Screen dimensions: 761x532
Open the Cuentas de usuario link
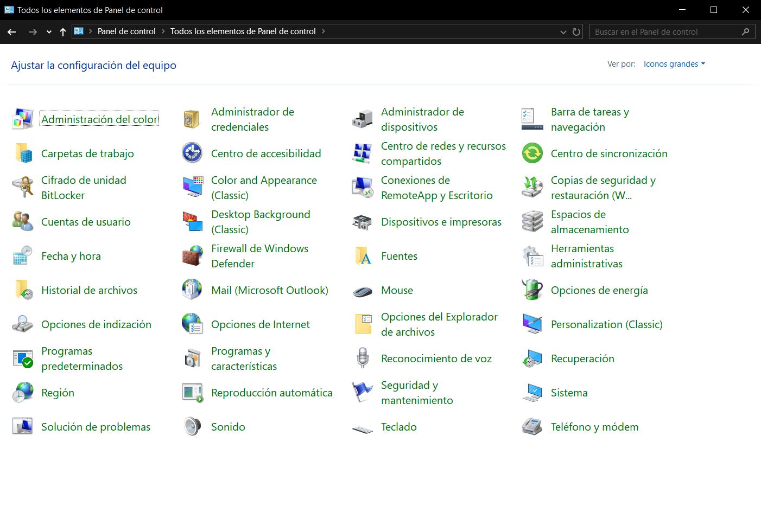pyautogui.click(x=86, y=222)
